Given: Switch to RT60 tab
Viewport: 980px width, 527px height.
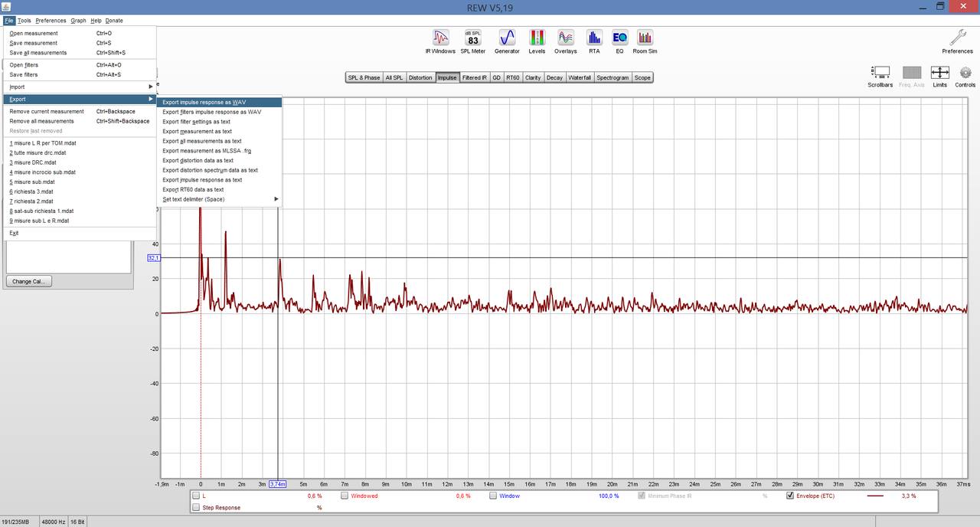Looking at the screenshot, I should 513,77.
